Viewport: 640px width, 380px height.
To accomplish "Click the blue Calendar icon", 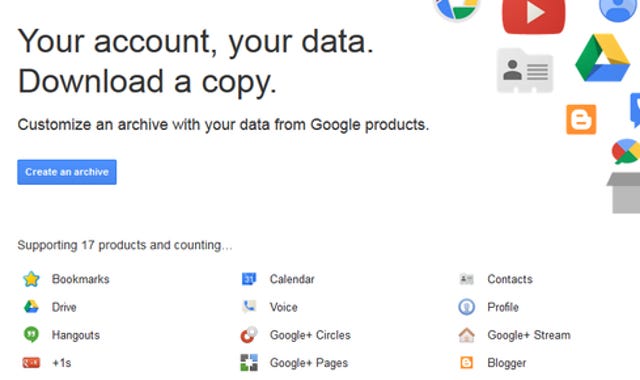I will 249,279.
